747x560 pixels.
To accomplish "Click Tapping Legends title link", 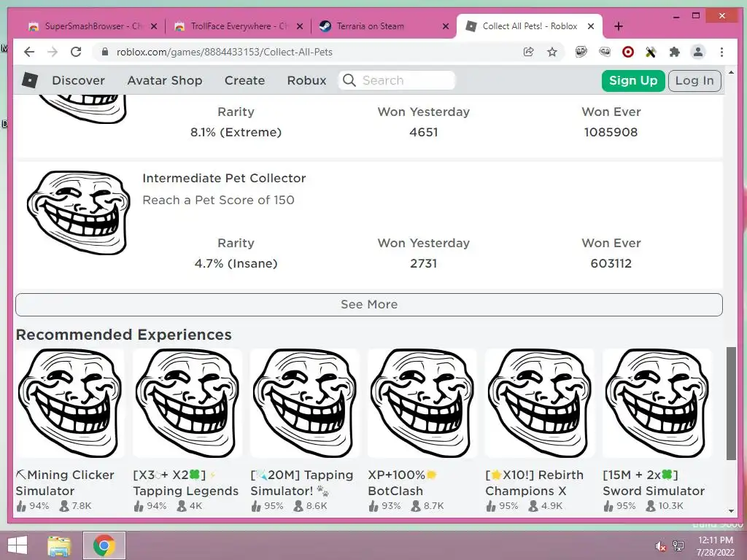I will click(186, 483).
